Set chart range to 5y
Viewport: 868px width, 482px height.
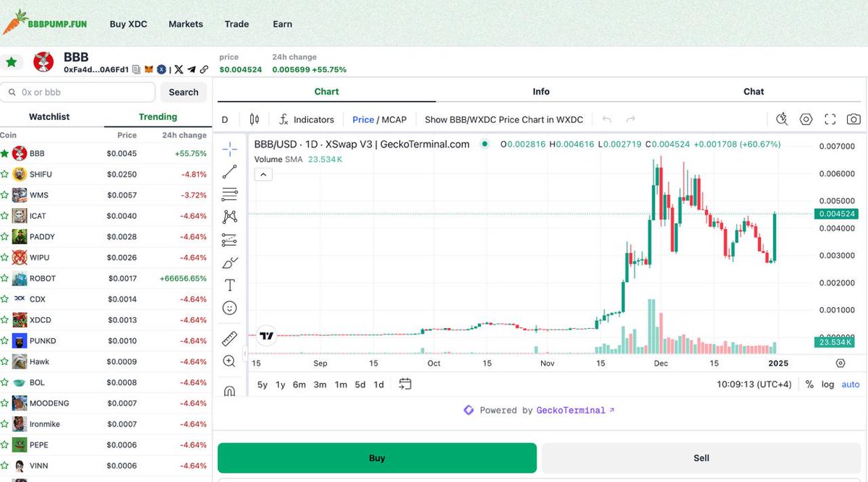[262, 384]
